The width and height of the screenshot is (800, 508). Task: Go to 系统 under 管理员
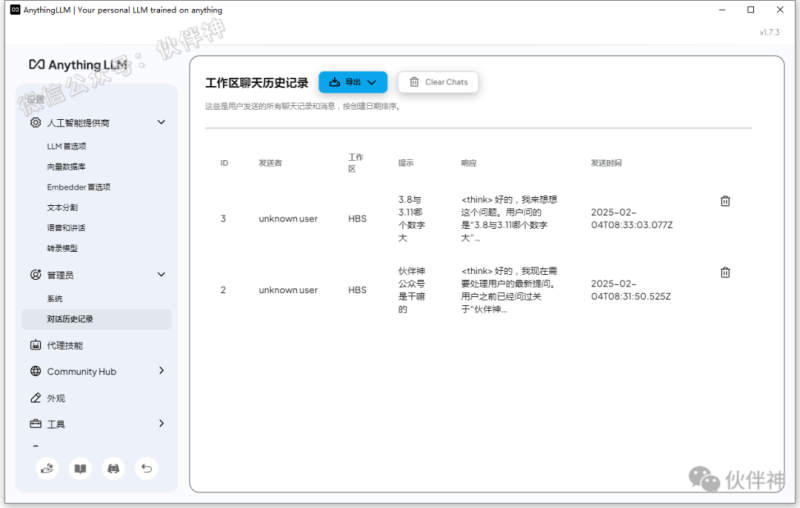click(x=55, y=298)
